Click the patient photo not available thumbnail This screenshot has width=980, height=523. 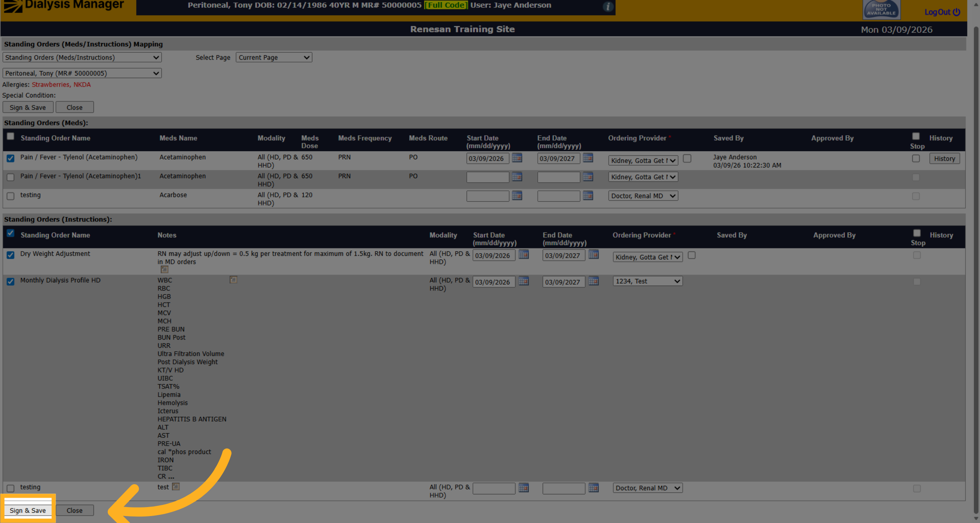tap(881, 9)
